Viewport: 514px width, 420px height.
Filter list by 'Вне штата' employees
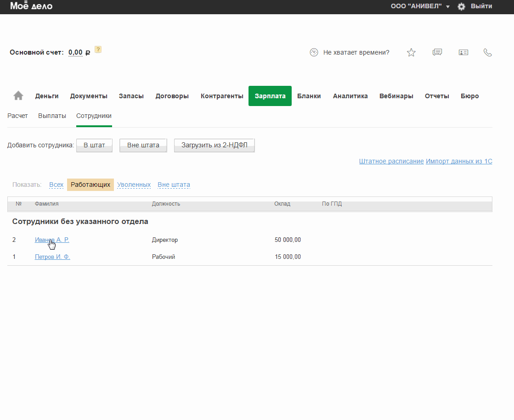click(x=174, y=185)
